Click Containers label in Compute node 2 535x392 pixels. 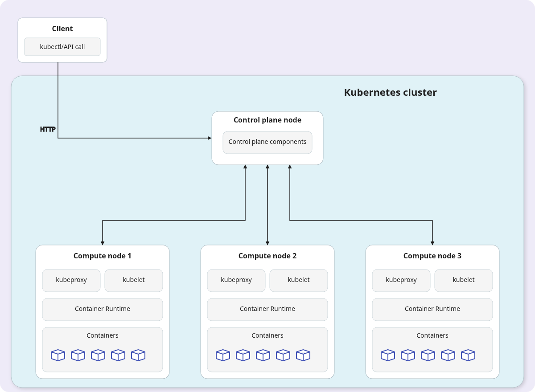coord(267,335)
